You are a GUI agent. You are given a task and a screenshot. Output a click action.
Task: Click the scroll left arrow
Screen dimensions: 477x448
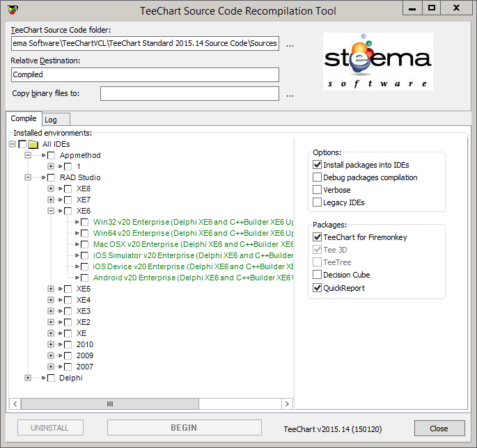point(15,404)
